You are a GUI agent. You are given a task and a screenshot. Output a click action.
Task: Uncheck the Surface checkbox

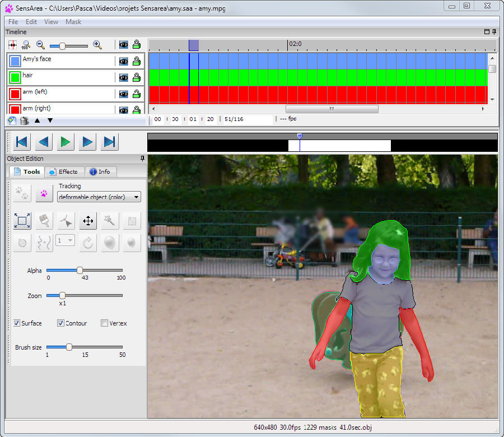coord(17,323)
